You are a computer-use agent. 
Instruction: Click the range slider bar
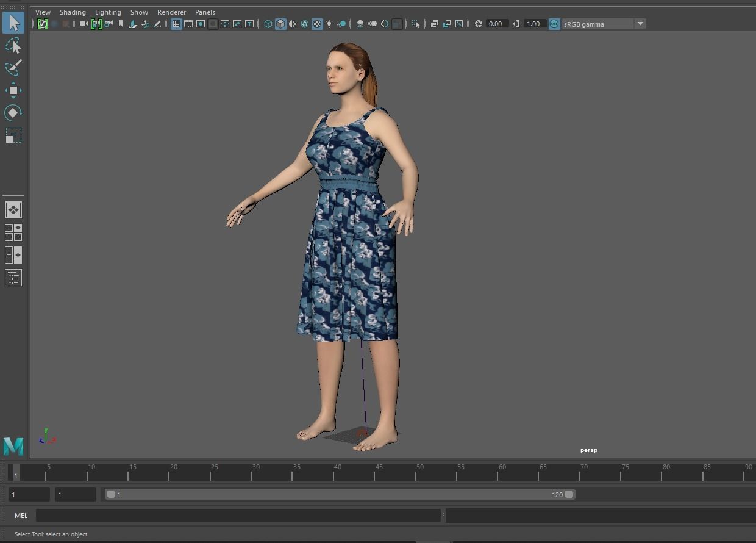pos(340,495)
